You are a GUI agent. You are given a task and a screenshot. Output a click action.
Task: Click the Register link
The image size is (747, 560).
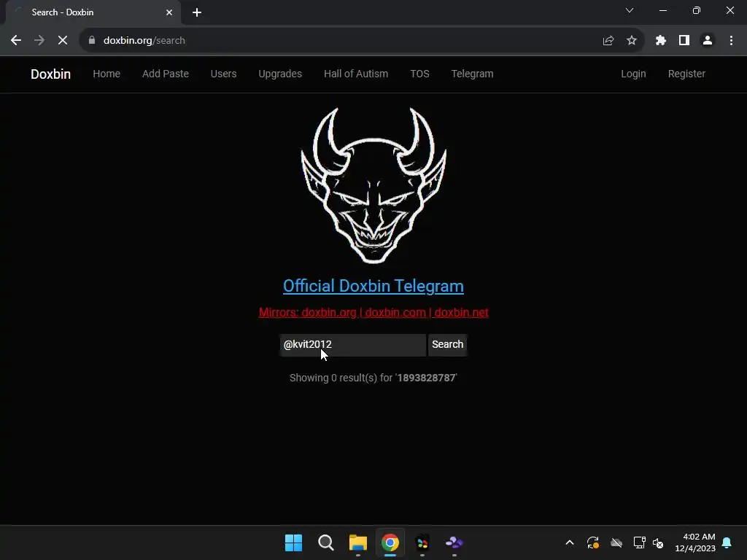(x=686, y=74)
